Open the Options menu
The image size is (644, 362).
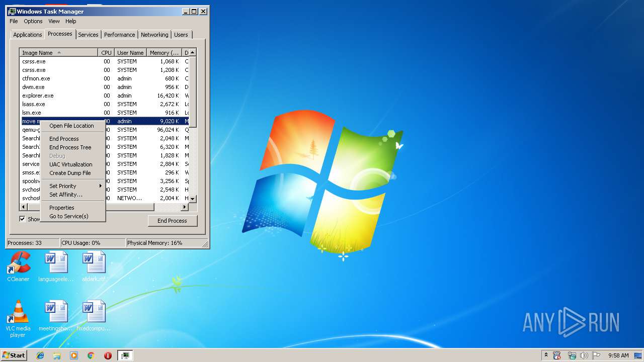point(33,21)
